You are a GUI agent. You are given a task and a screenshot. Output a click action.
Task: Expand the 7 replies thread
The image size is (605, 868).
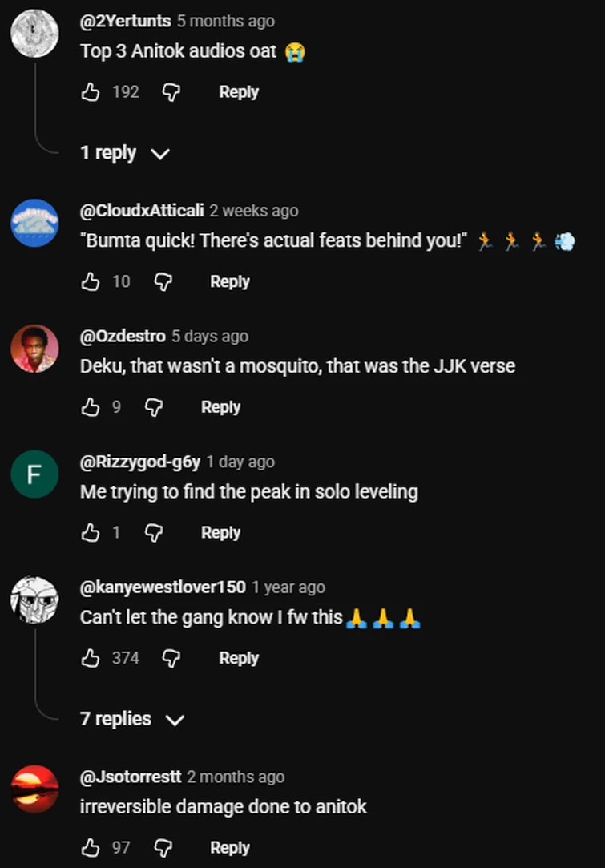pos(131,719)
